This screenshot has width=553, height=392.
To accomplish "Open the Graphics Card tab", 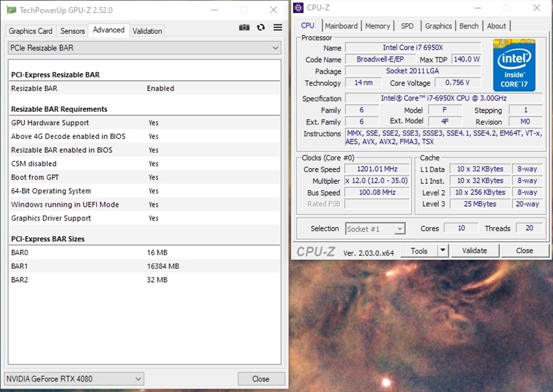I will (x=30, y=31).
